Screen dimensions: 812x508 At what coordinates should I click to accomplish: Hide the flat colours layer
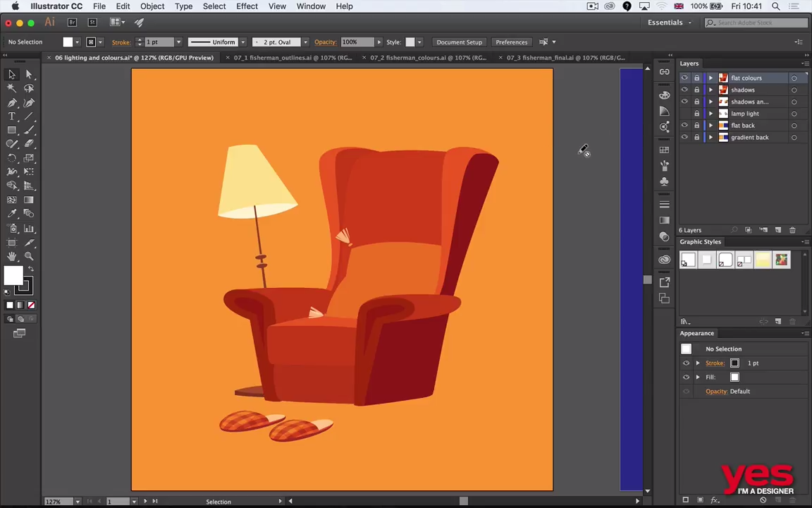click(684, 78)
